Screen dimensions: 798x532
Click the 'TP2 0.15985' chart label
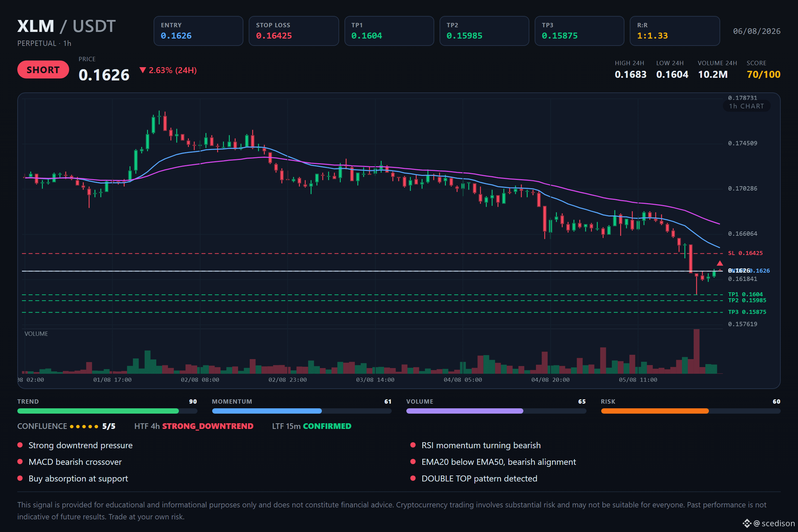point(747,300)
